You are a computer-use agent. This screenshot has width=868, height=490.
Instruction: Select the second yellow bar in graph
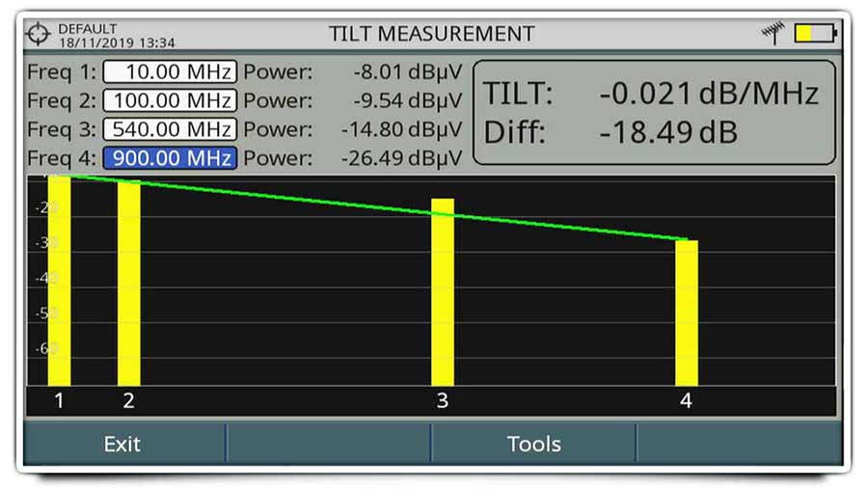coord(128,285)
